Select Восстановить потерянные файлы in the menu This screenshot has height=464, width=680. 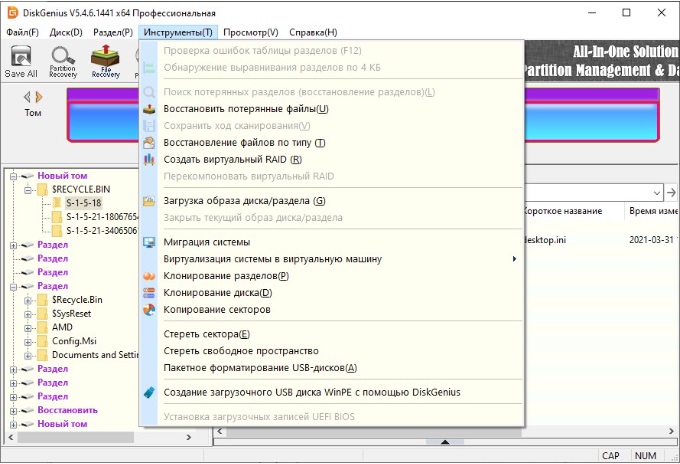click(x=245, y=108)
